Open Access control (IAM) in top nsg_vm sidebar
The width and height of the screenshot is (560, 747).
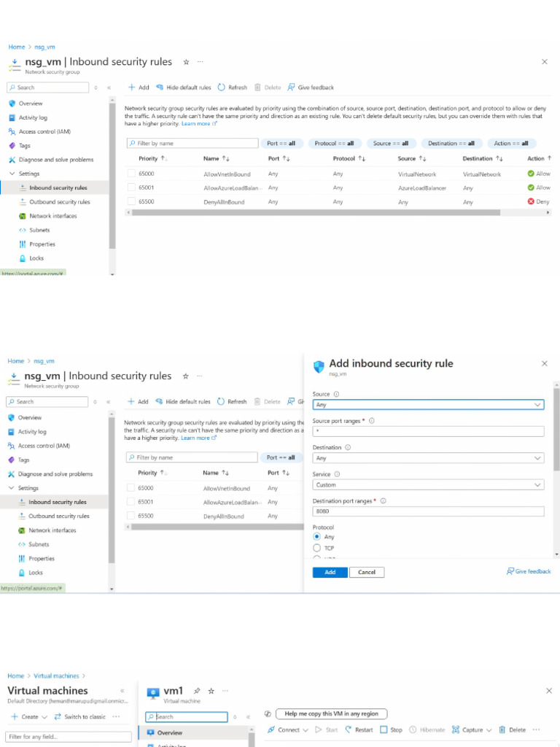click(x=44, y=131)
